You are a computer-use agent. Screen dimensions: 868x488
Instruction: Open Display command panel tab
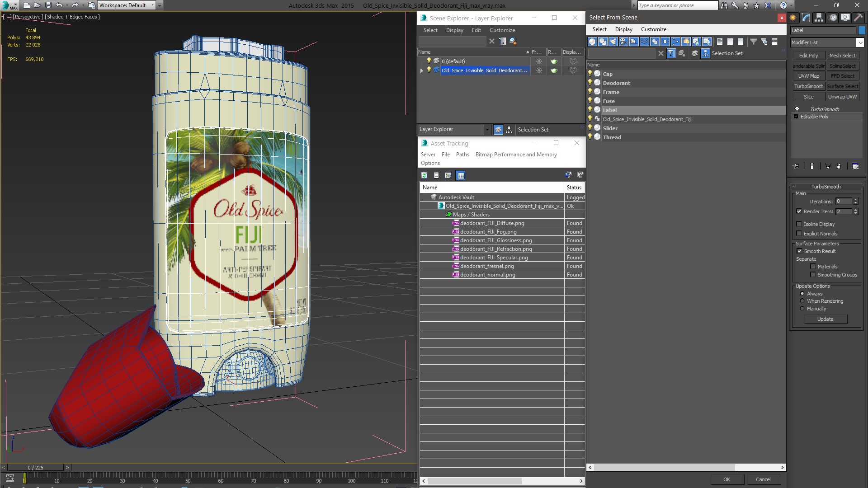(845, 18)
